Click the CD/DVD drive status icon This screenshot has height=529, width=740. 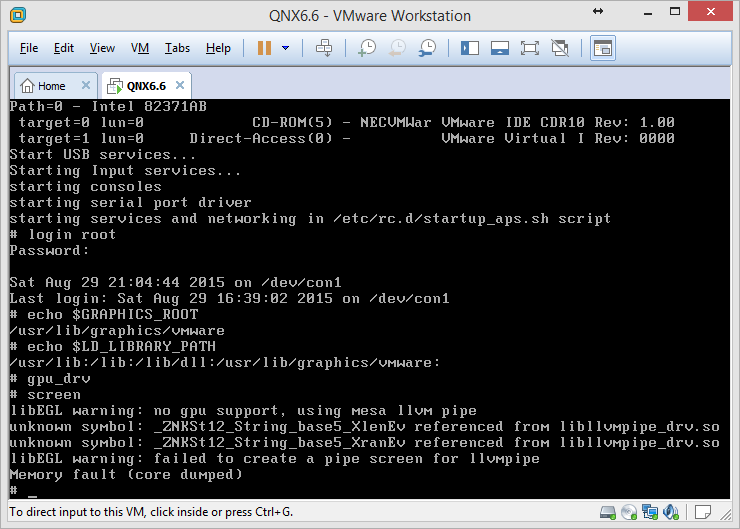pyautogui.click(x=627, y=512)
